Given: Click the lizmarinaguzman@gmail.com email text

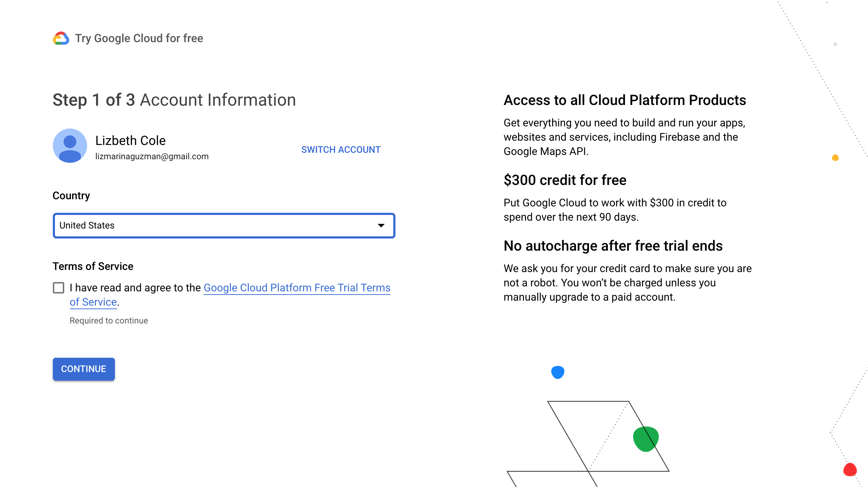Looking at the screenshot, I should [x=152, y=156].
